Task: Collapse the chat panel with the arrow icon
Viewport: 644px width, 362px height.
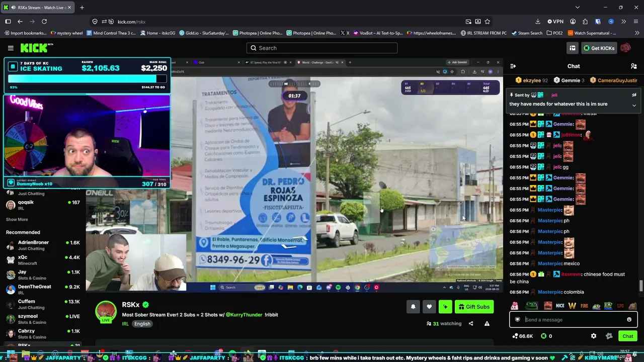Action: (x=513, y=66)
